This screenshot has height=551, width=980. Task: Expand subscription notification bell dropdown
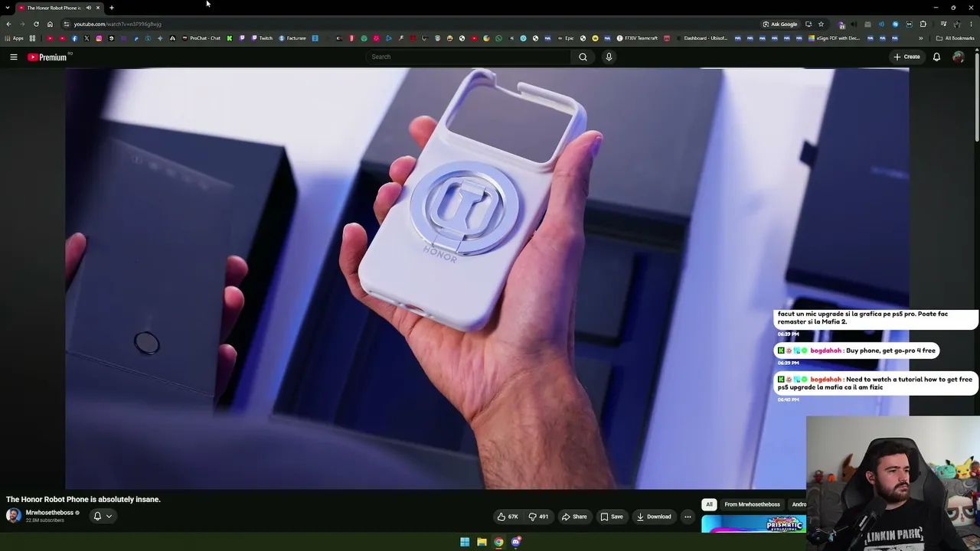(103, 516)
